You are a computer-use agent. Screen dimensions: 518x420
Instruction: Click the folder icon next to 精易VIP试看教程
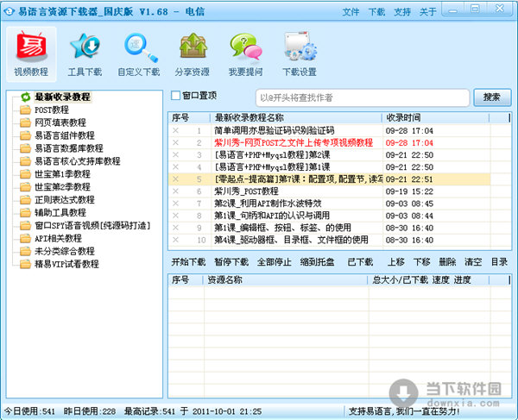25,264
